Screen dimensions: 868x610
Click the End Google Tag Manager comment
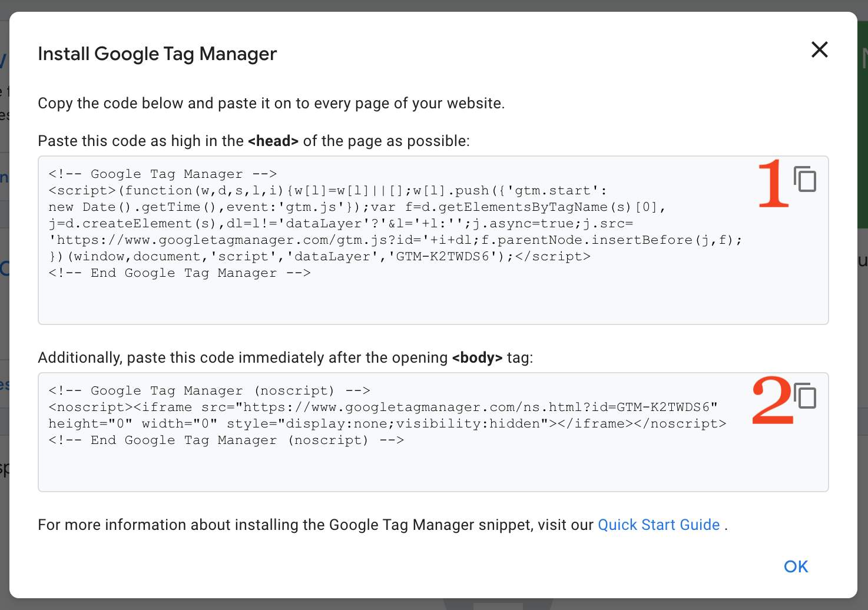click(x=180, y=273)
